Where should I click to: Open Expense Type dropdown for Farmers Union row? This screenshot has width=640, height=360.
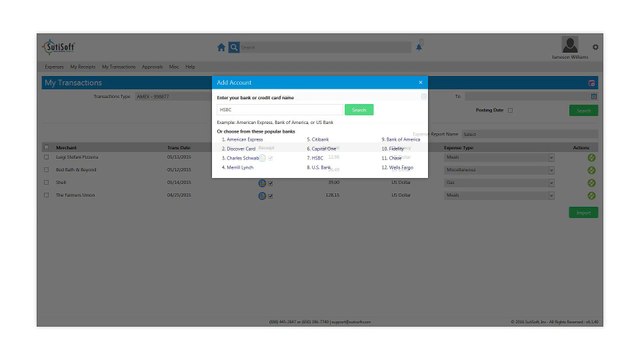pos(499,196)
